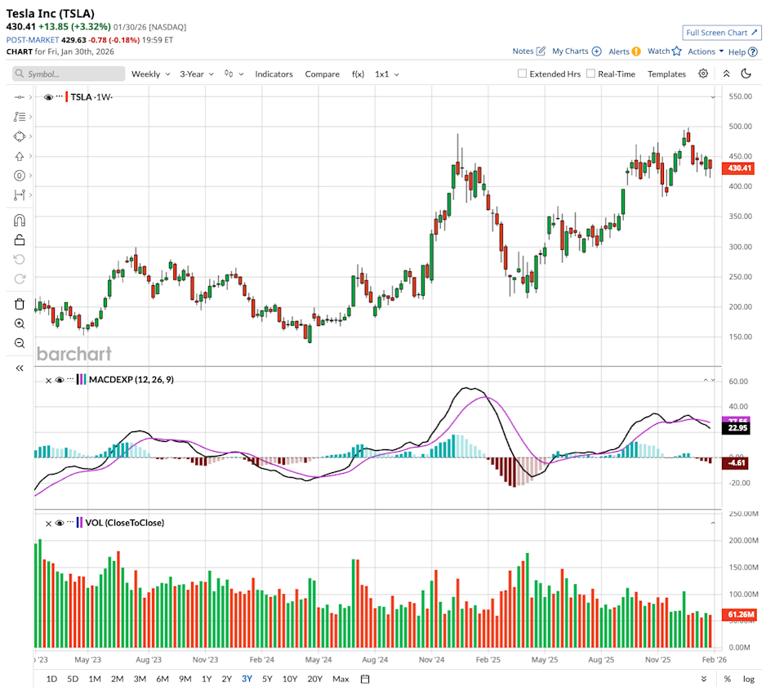Select the Magnet snap tool
Viewport: 784px width, 696px height.
point(20,219)
